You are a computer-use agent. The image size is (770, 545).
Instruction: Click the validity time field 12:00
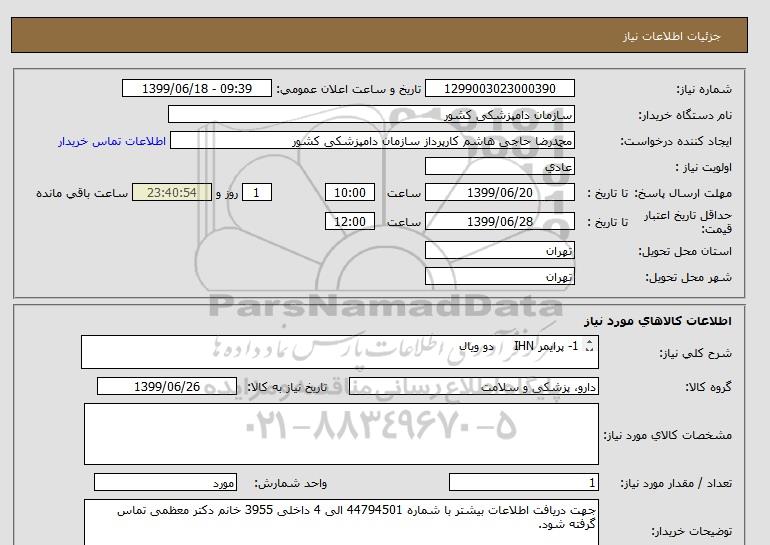350,221
